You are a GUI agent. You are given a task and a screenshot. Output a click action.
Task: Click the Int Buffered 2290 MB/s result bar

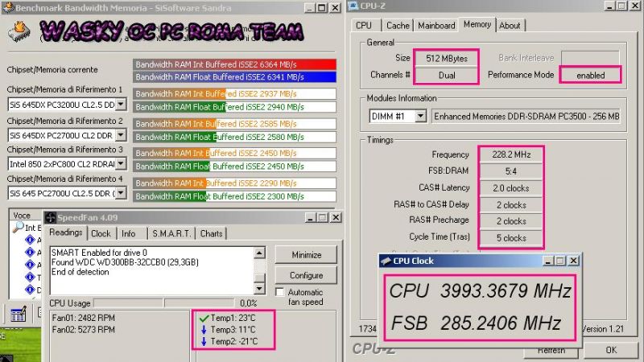pyautogui.click(x=234, y=183)
